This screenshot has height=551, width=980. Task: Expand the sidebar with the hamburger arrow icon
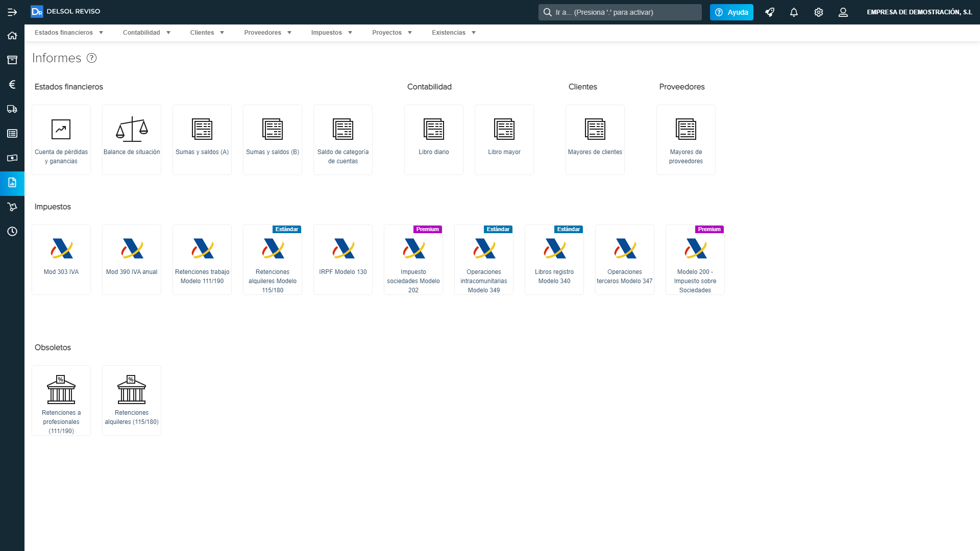tap(12, 12)
